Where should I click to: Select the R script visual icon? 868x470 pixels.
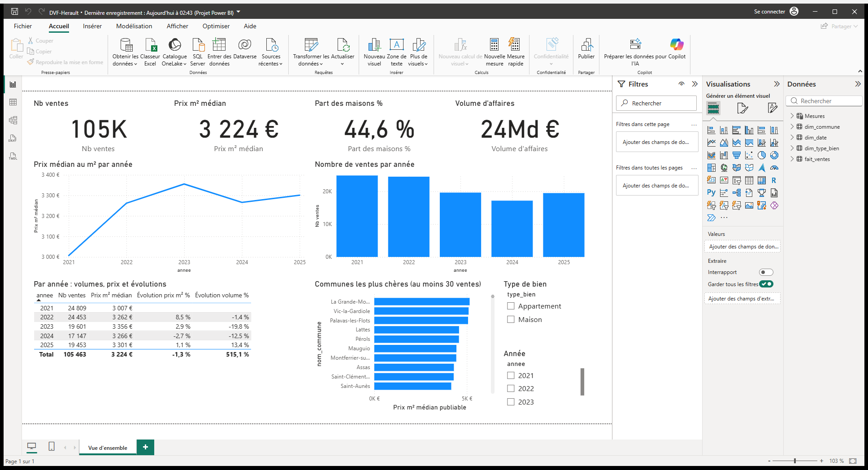coord(774,180)
